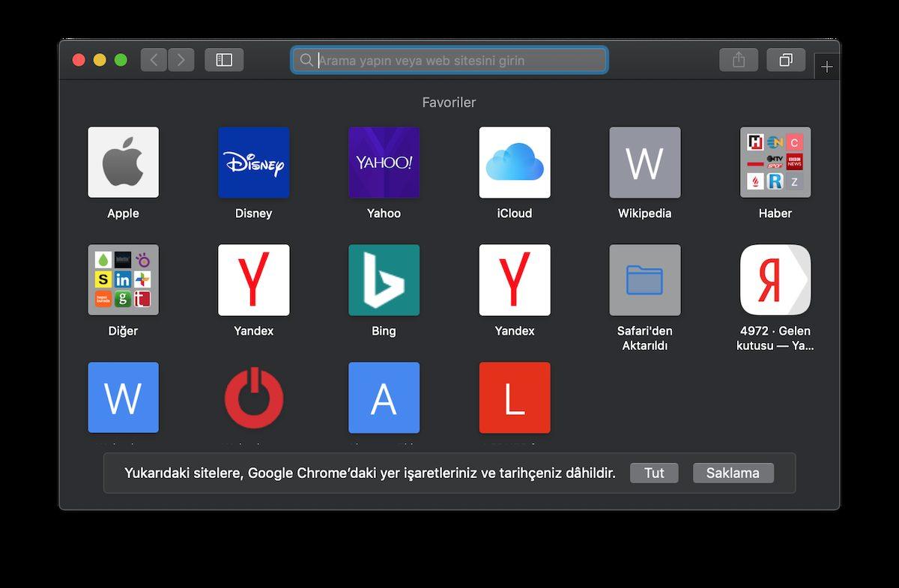Open the Wikipedia favorite tile
899x588 pixels.
click(x=644, y=163)
